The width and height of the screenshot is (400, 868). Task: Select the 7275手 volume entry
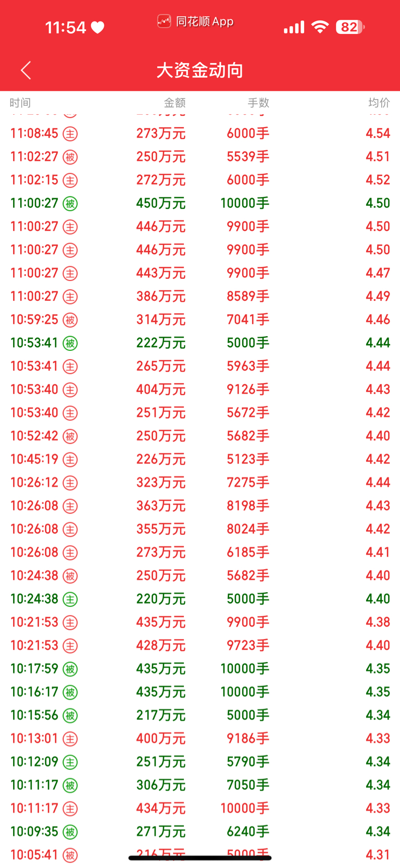tap(248, 482)
